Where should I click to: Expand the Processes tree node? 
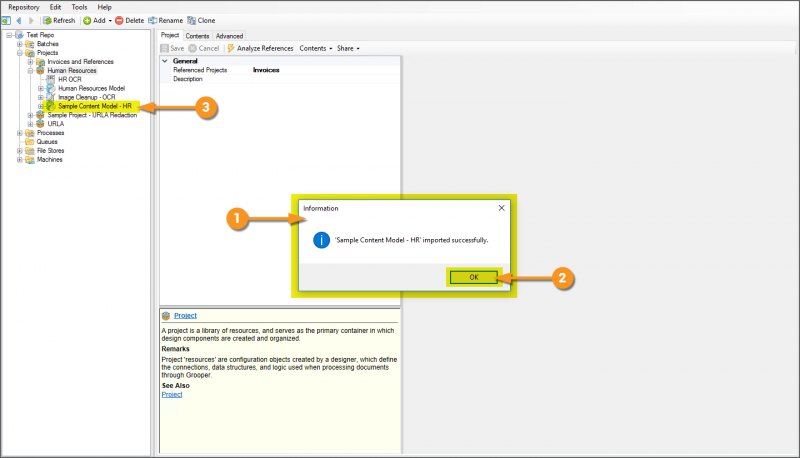[x=19, y=133]
